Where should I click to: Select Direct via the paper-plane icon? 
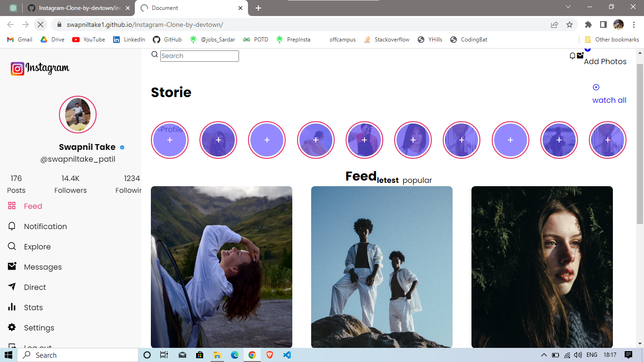[11, 287]
